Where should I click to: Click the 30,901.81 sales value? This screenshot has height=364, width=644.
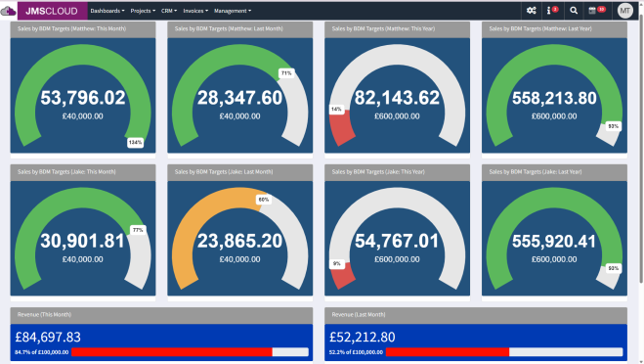coord(82,241)
